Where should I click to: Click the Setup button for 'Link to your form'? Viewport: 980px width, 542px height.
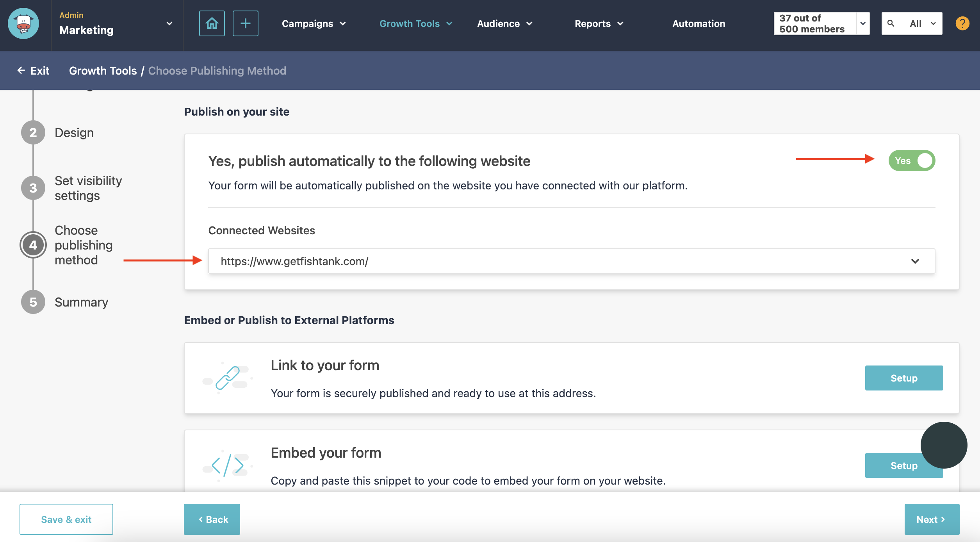pyautogui.click(x=903, y=378)
